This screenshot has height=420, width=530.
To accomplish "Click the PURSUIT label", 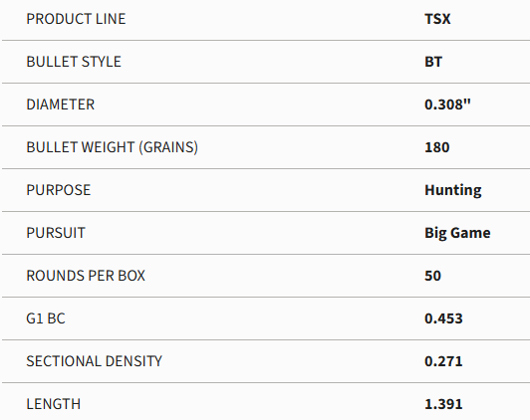I will (x=56, y=233).
